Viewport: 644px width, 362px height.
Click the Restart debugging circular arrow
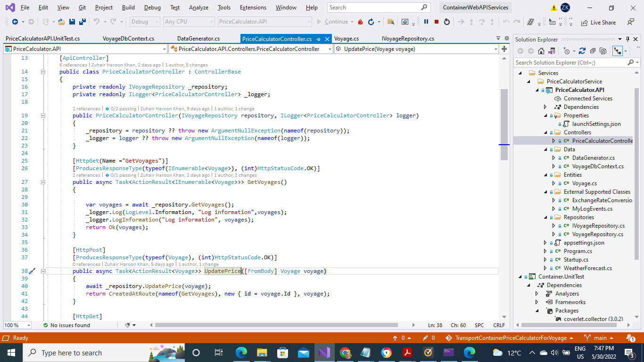point(447,22)
